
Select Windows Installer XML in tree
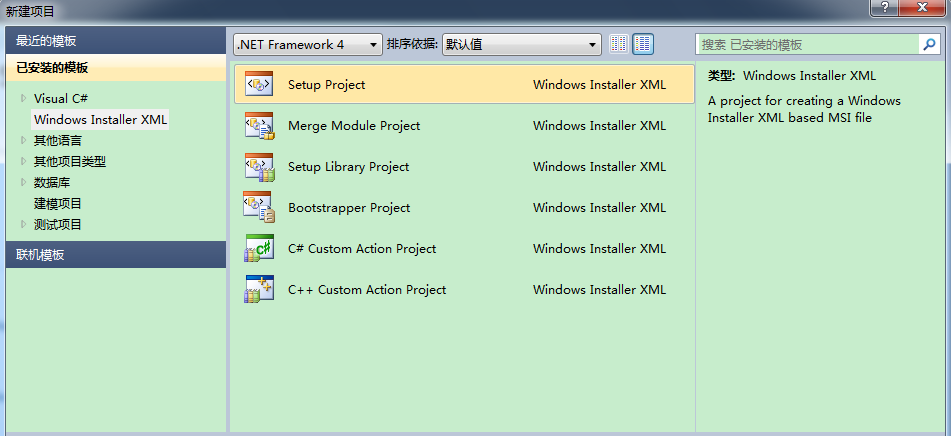tap(100, 119)
